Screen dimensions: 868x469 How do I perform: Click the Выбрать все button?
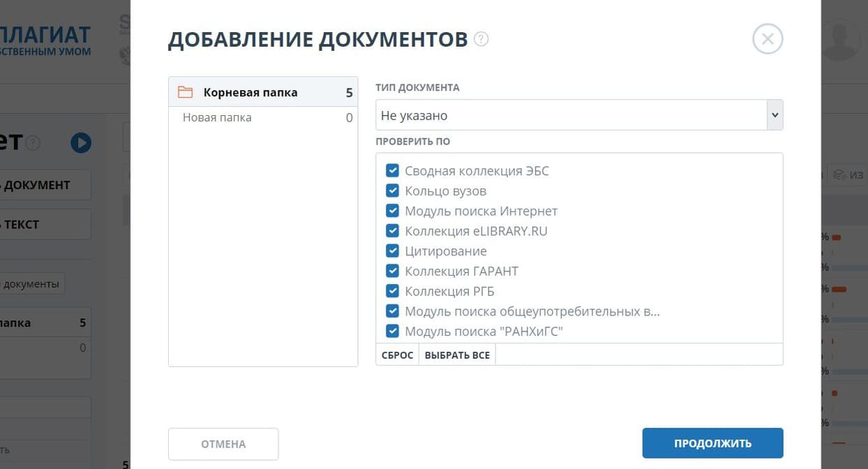click(x=457, y=355)
